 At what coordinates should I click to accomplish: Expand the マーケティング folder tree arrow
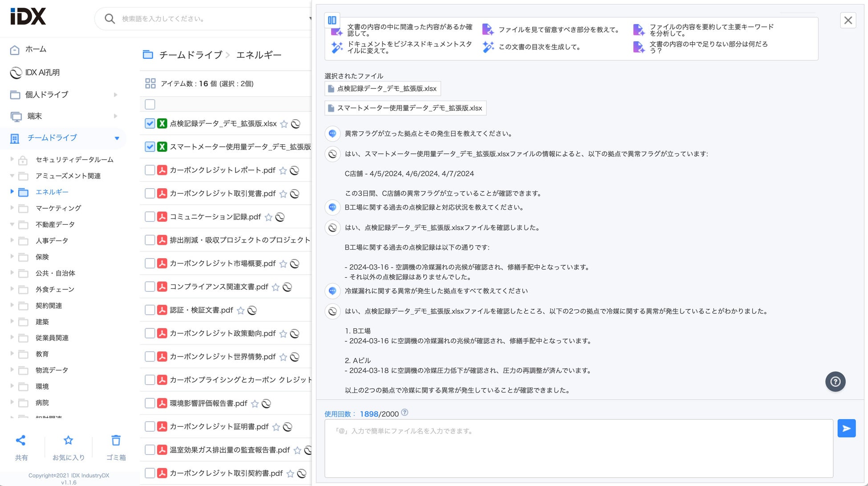[12, 208]
